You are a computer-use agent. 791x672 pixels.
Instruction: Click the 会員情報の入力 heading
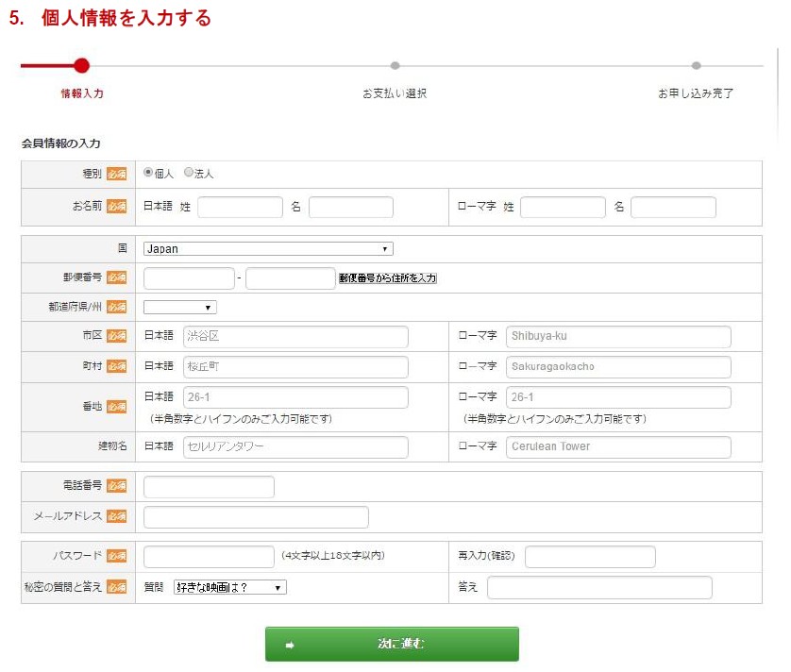coord(60,143)
